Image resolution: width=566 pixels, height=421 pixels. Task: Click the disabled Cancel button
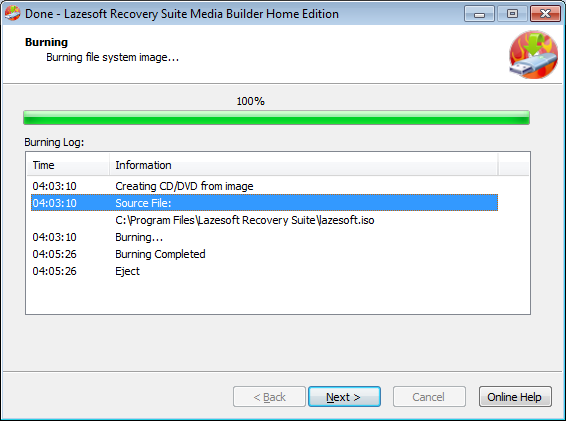429,397
